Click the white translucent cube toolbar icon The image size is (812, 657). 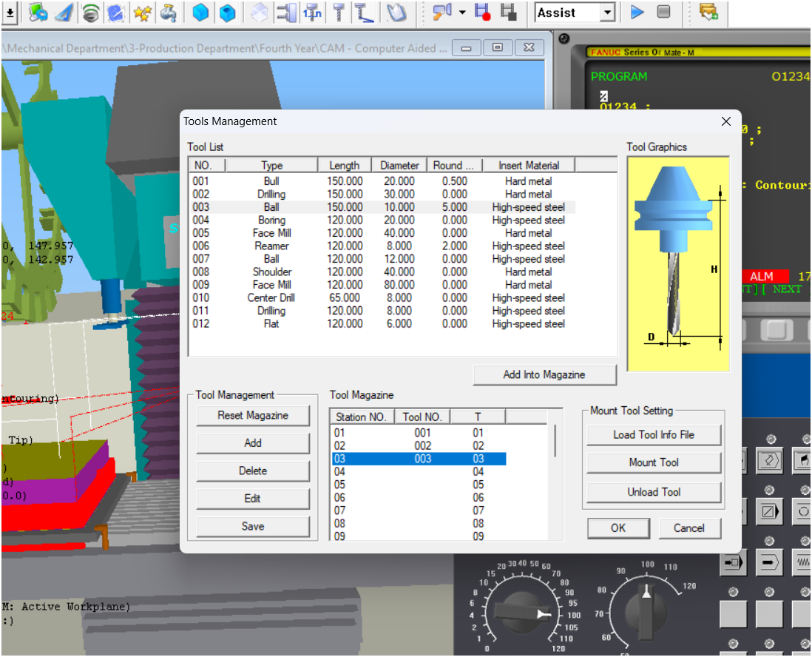coord(259,13)
